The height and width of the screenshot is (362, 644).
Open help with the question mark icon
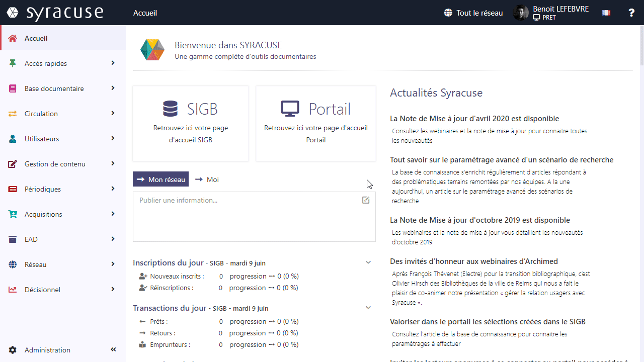631,13
